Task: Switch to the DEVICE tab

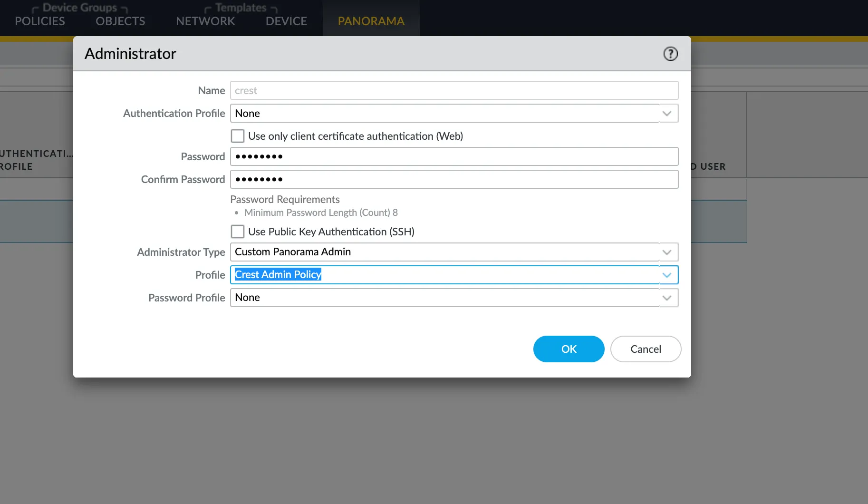Action: tap(286, 21)
